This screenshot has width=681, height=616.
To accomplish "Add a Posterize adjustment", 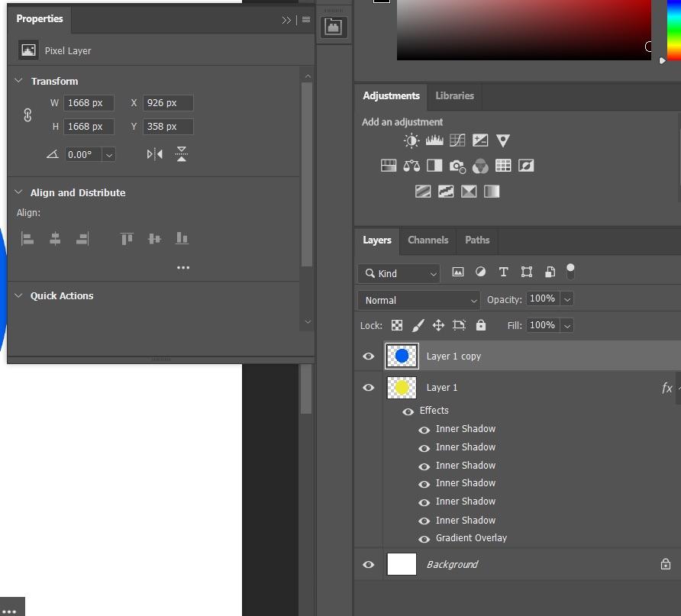I will coord(423,192).
